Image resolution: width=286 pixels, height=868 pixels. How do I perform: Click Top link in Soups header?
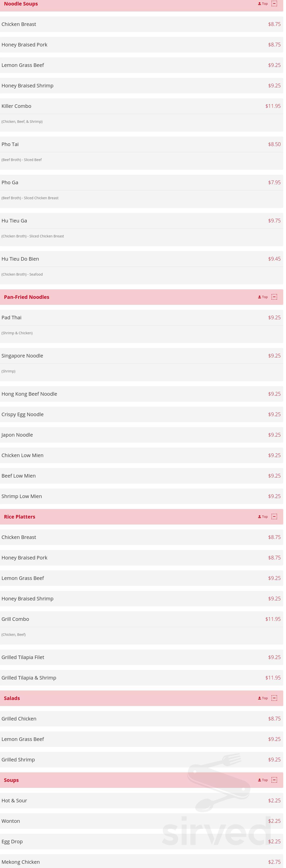(x=263, y=780)
